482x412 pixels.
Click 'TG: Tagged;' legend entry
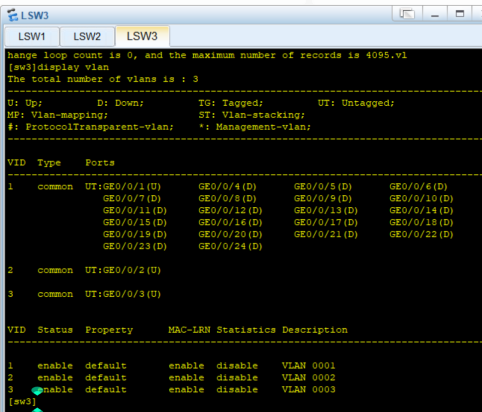[x=231, y=103]
